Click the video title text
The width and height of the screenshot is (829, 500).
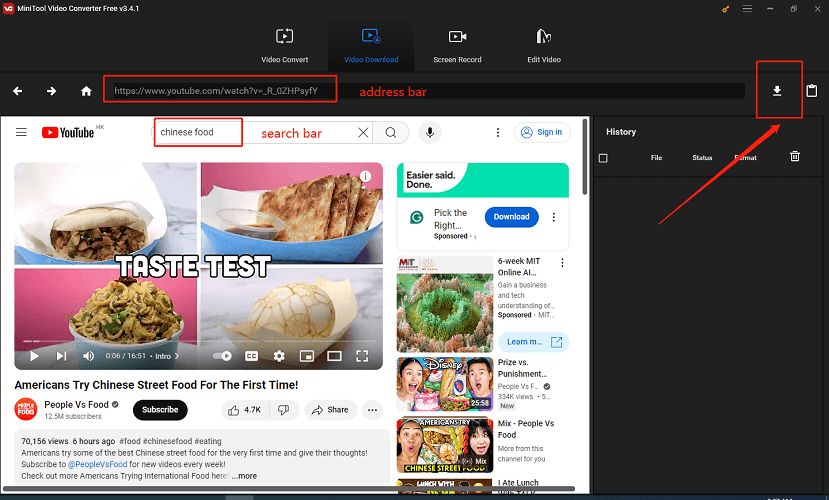(156, 385)
